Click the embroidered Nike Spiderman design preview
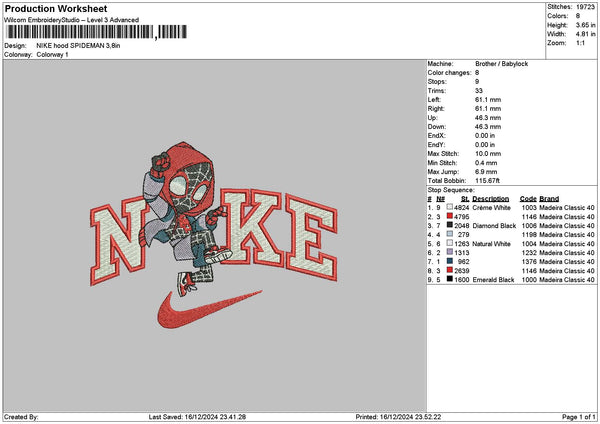600x424 pixels. pos(214,235)
